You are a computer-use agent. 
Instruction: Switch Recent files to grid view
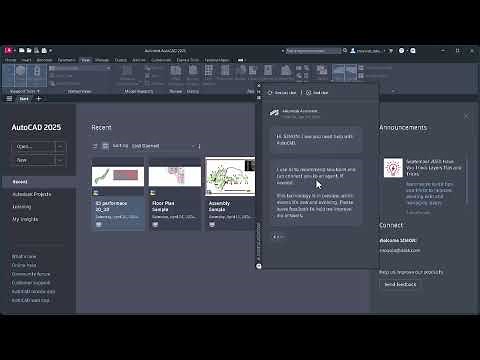[x=105, y=146]
